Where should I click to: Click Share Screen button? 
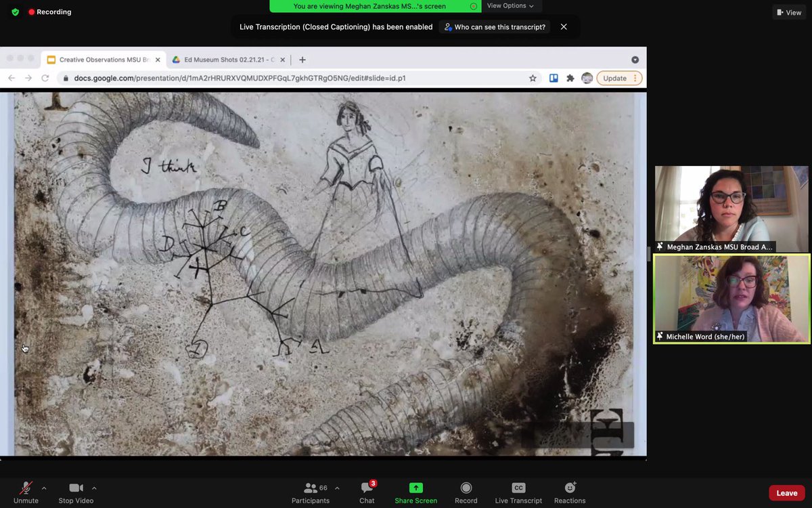[x=416, y=492]
